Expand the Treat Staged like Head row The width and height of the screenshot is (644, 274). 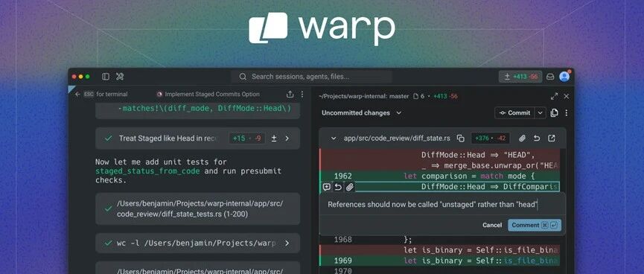287,138
